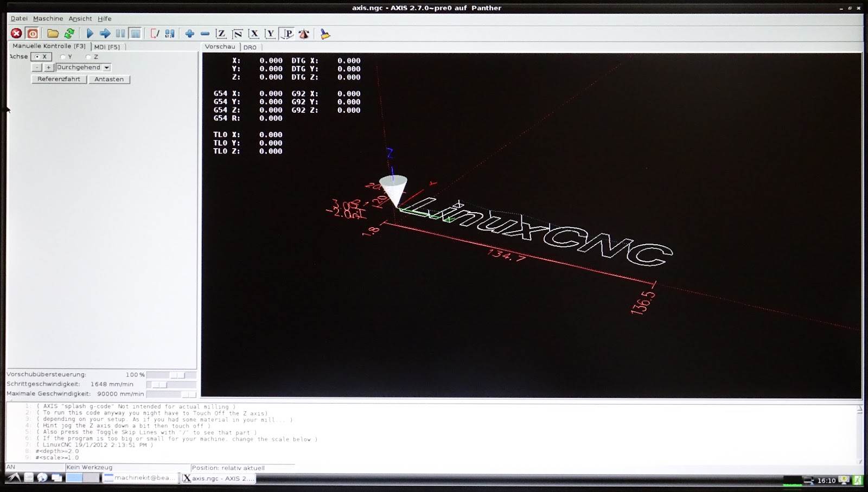Toggle rotate mode cone icon
The width and height of the screenshot is (868, 492).
[x=304, y=34]
